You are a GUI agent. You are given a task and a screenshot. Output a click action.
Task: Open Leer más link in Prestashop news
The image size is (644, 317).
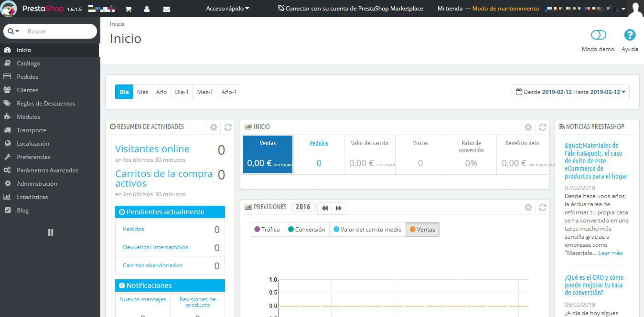click(610, 253)
